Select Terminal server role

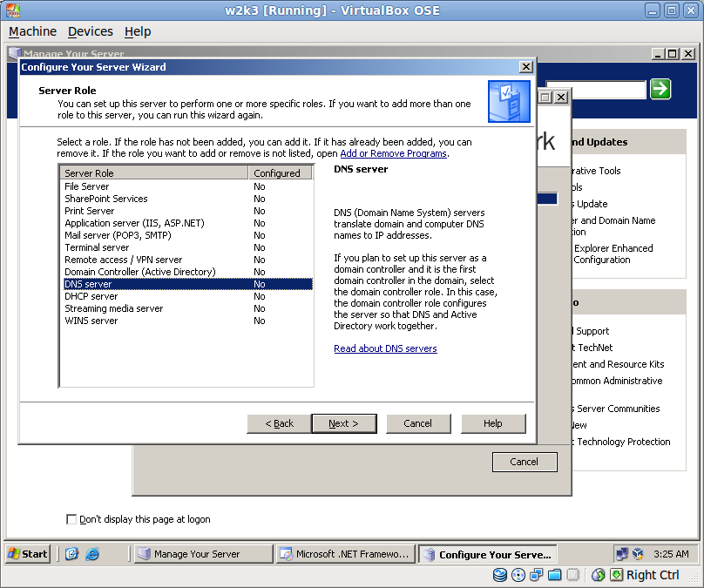point(187,247)
